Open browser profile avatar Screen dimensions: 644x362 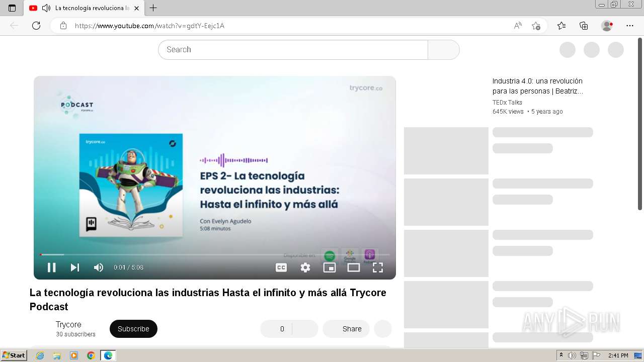coord(607,26)
